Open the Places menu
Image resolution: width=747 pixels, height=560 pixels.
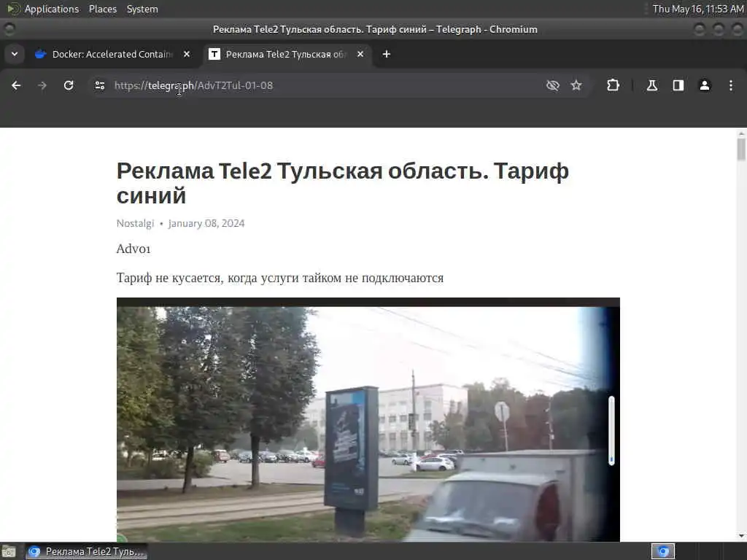coord(102,9)
